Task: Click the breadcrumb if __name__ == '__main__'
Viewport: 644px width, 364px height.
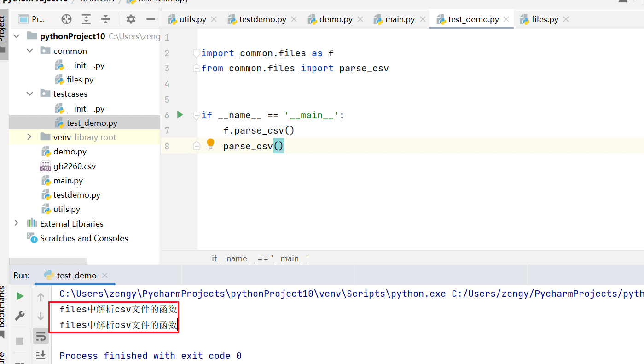Action: pyautogui.click(x=260, y=258)
